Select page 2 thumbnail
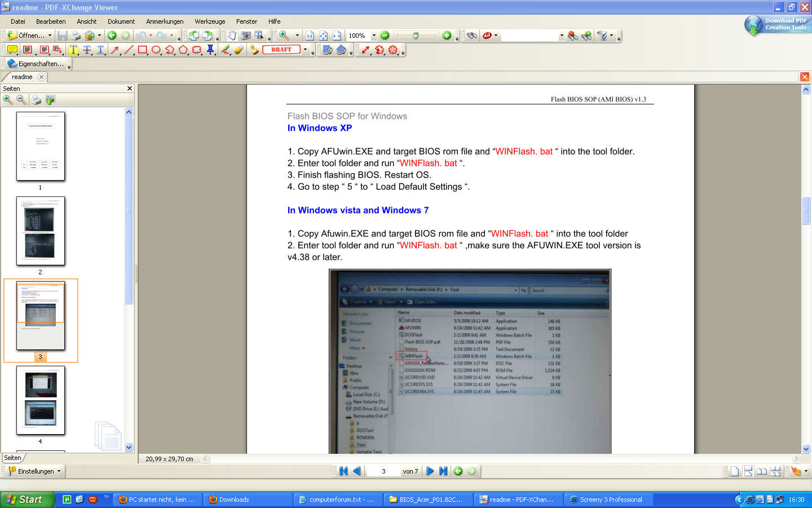This screenshot has height=508, width=812. pyautogui.click(x=41, y=231)
